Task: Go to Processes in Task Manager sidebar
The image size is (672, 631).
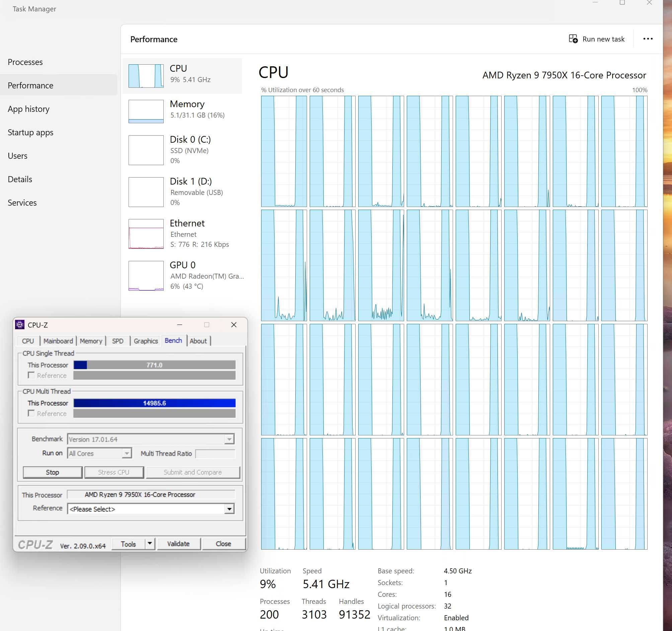Action: click(x=25, y=62)
